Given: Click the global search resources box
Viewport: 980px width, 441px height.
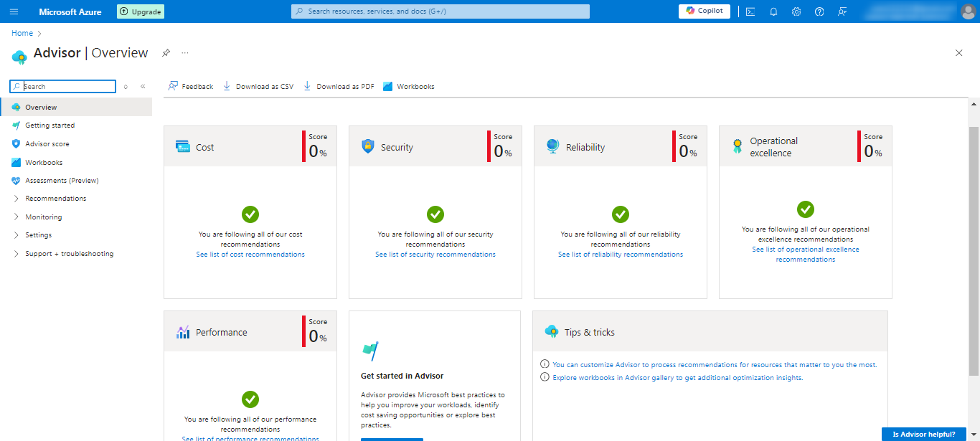Looking at the screenshot, I should [x=440, y=11].
